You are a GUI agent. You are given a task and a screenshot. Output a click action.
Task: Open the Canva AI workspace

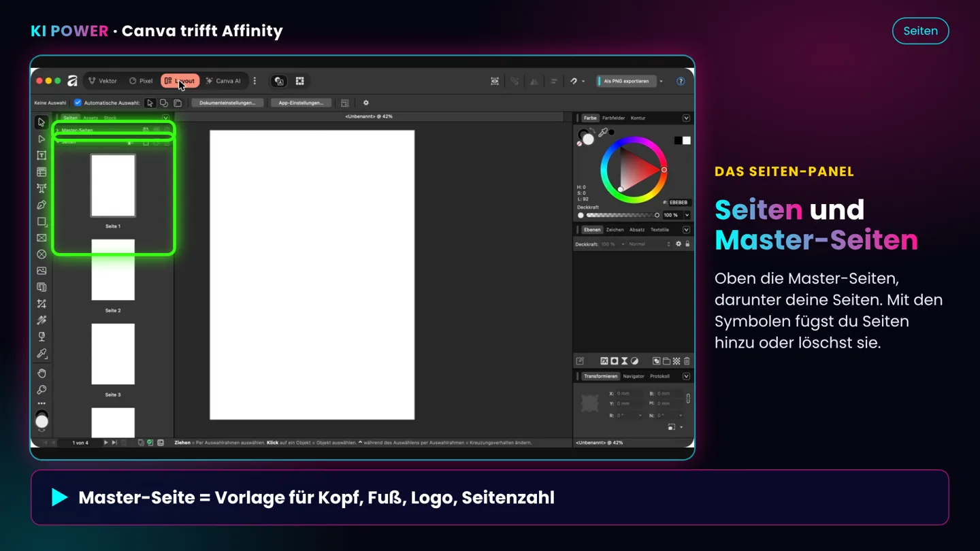point(223,81)
